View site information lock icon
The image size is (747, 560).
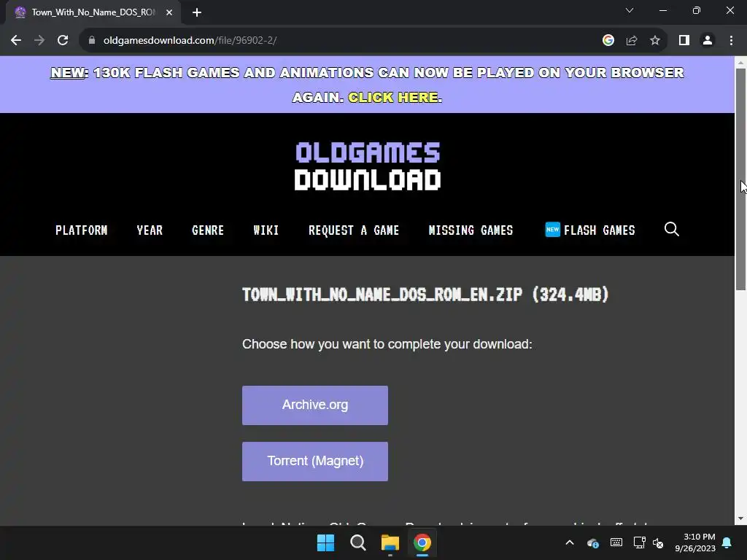point(92,41)
